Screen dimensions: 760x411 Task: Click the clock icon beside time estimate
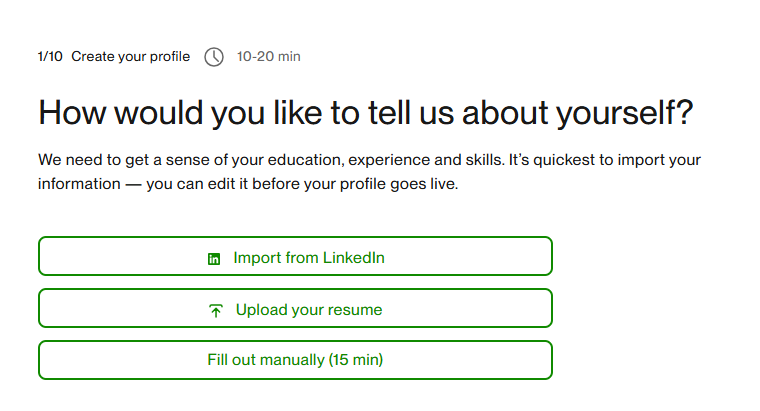(x=214, y=57)
